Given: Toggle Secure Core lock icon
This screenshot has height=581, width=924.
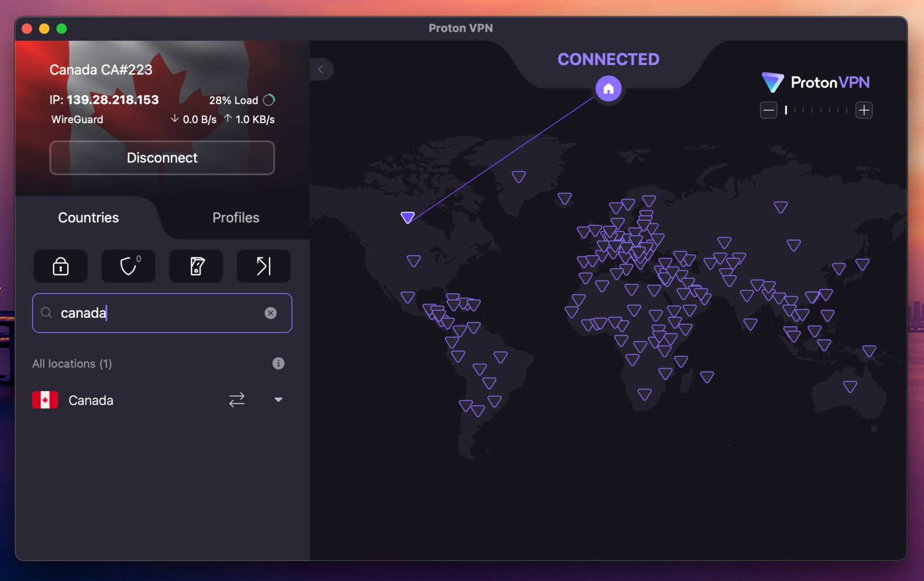Looking at the screenshot, I should pos(61,266).
